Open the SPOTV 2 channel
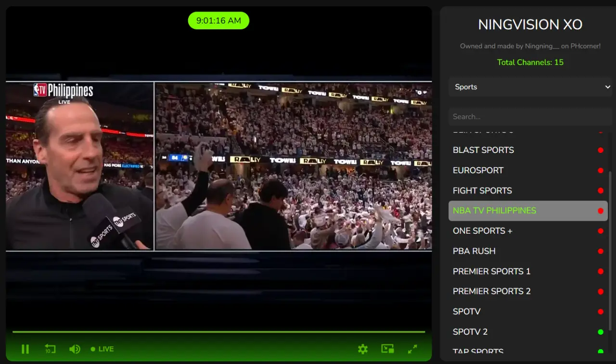Viewport: 616px width, 364px height. (x=528, y=332)
